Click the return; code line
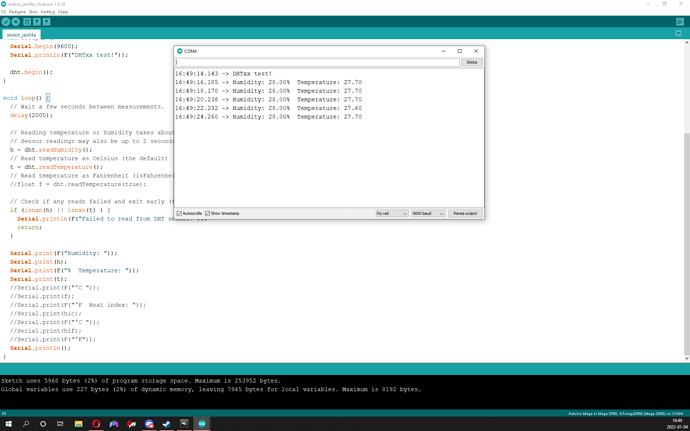Image resolution: width=690 pixels, height=431 pixels. (x=29, y=228)
